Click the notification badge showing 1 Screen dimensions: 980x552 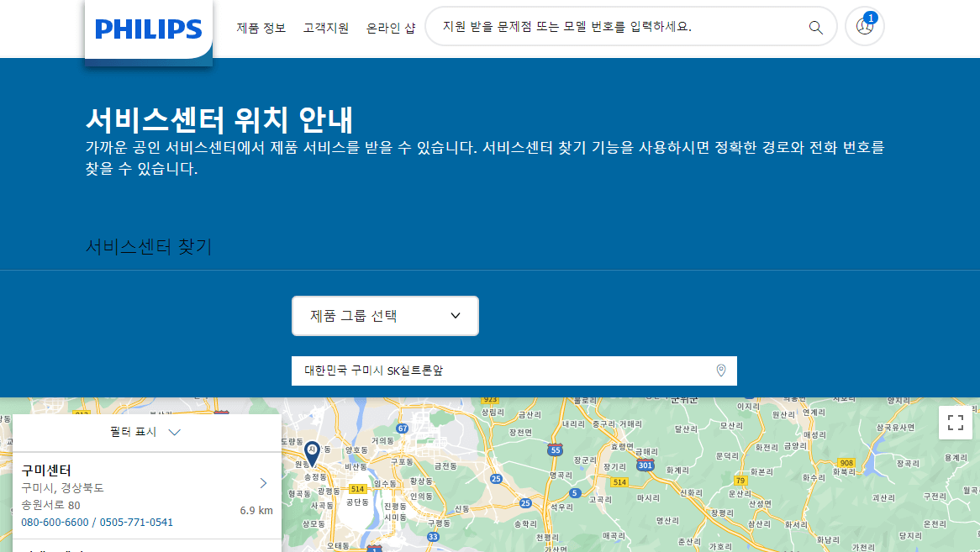click(872, 18)
